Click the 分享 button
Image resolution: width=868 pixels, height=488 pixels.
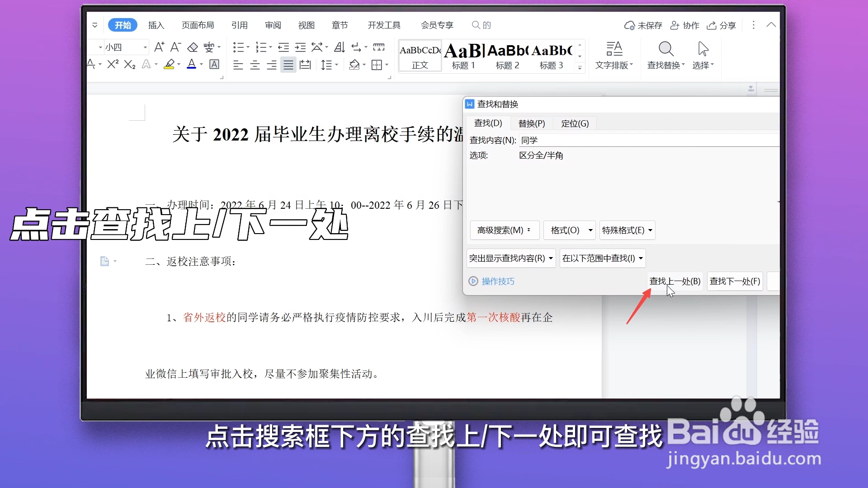pos(722,25)
